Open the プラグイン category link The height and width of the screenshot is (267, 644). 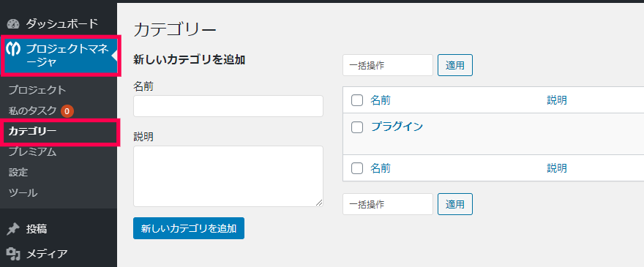[397, 127]
